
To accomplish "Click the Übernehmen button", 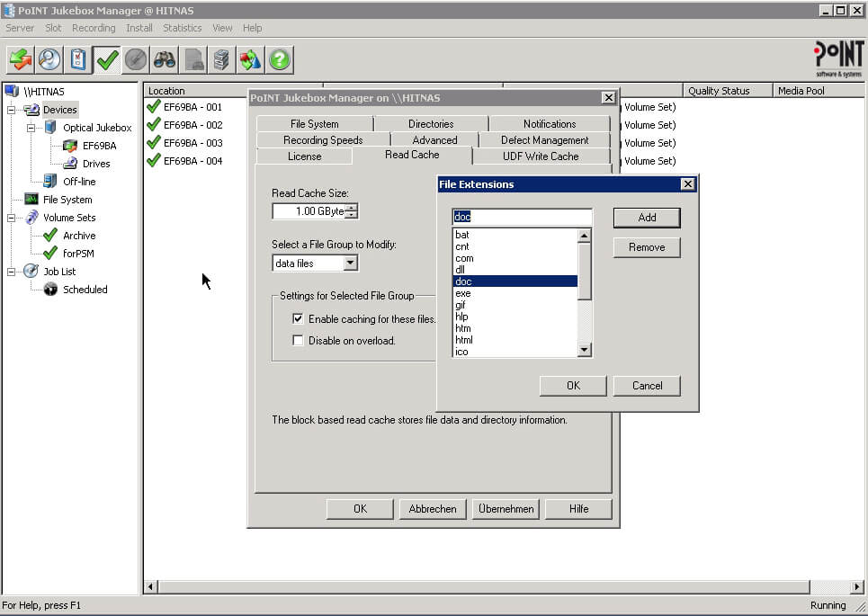I will coord(506,509).
